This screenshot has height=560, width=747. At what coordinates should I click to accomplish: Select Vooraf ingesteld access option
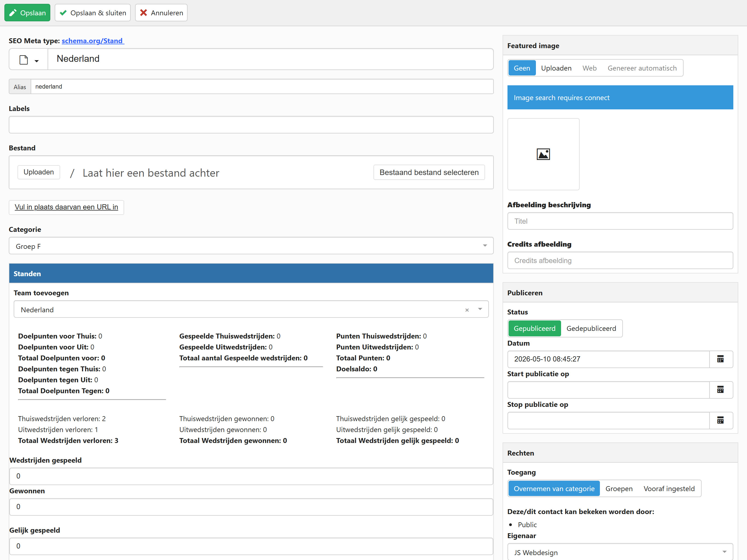pyautogui.click(x=669, y=488)
